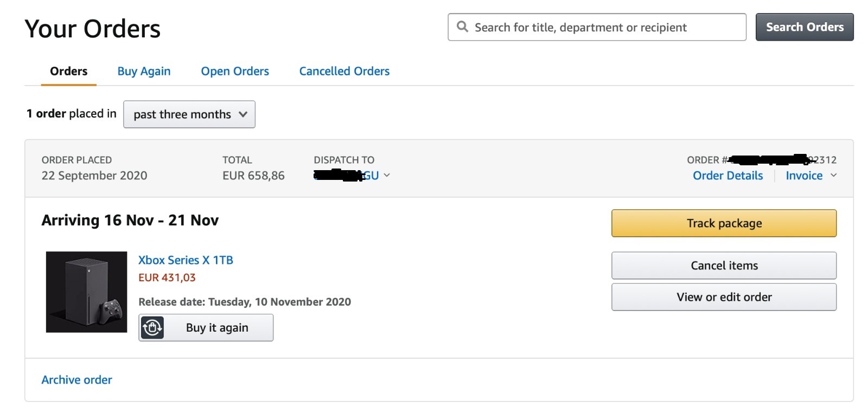
Task: Expand the Dispatch To address chevron
Action: (x=387, y=175)
